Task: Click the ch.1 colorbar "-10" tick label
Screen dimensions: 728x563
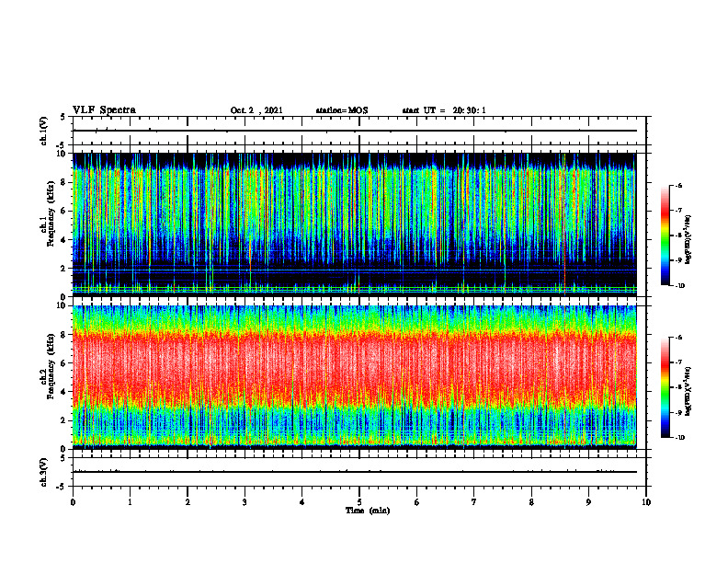Action: 680,286
